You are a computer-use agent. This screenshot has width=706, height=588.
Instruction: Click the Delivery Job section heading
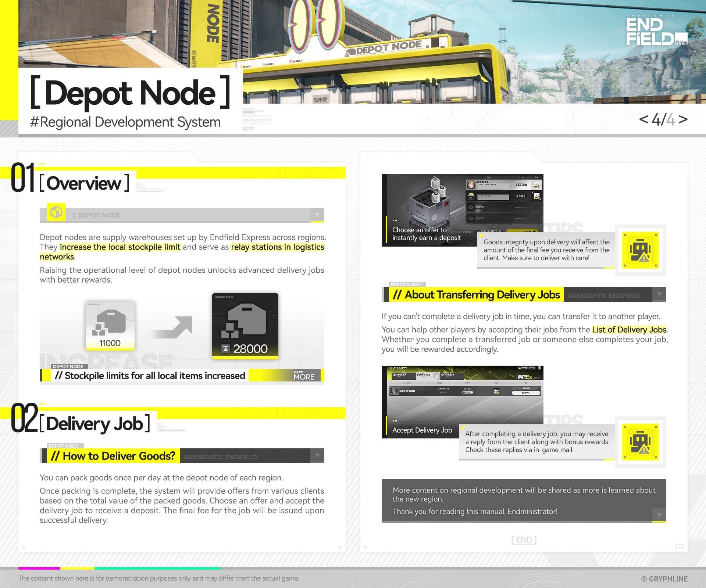(x=95, y=424)
